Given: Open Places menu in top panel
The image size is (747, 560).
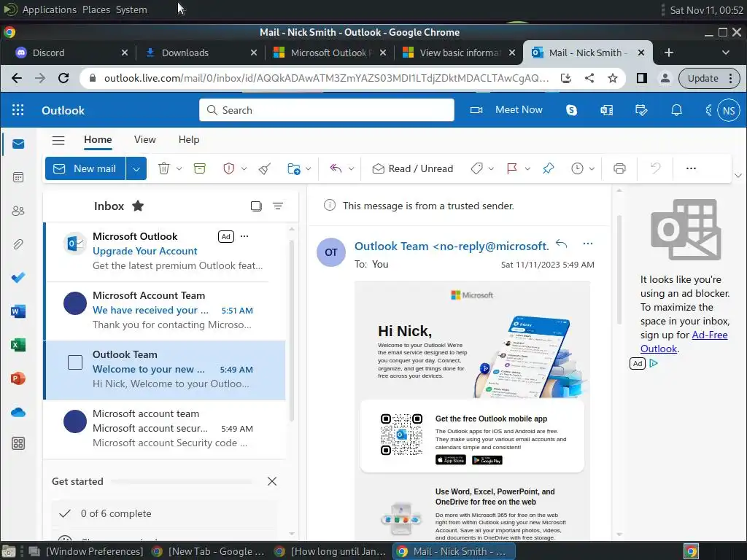Looking at the screenshot, I should 96,9.
